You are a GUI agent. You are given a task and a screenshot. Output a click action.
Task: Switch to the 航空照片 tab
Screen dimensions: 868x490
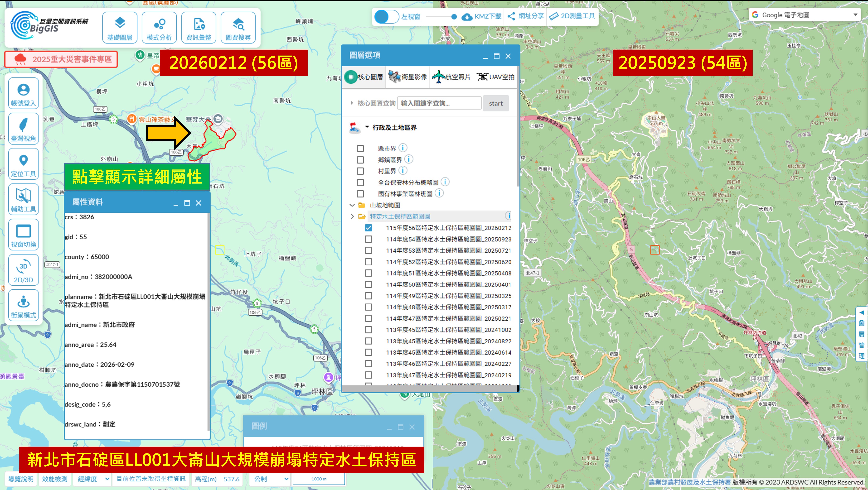coord(451,77)
